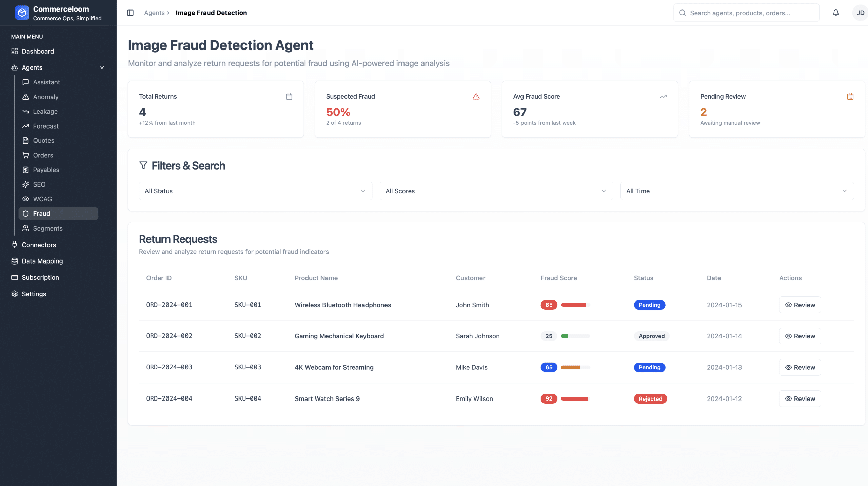Click the Agents breadcrumb link
868x486 pixels.
click(x=154, y=13)
